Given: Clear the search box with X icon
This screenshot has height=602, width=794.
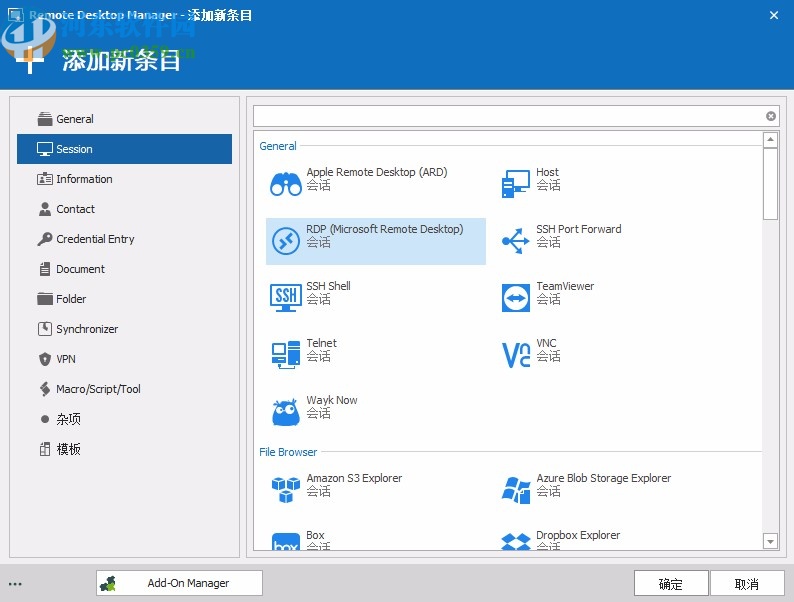Looking at the screenshot, I should [x=771, y=116].
